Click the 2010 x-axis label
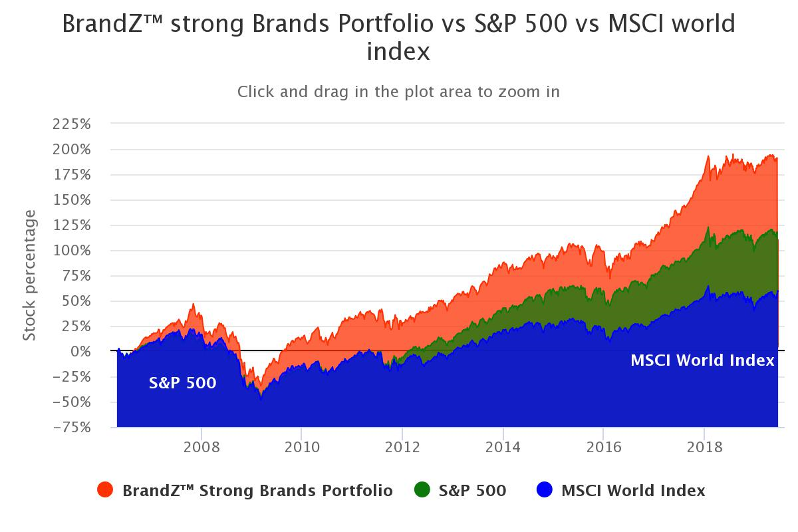The image size is (798, 532). coord(301,446)
